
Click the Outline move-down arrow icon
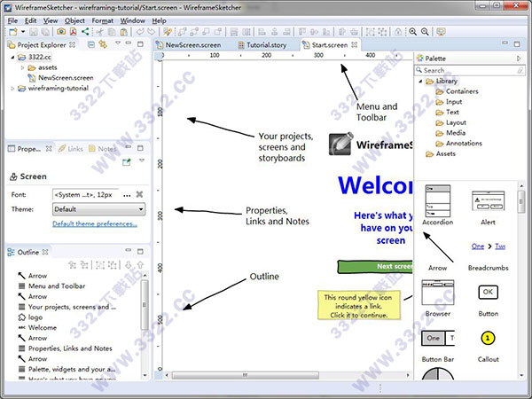click(129, 265)
